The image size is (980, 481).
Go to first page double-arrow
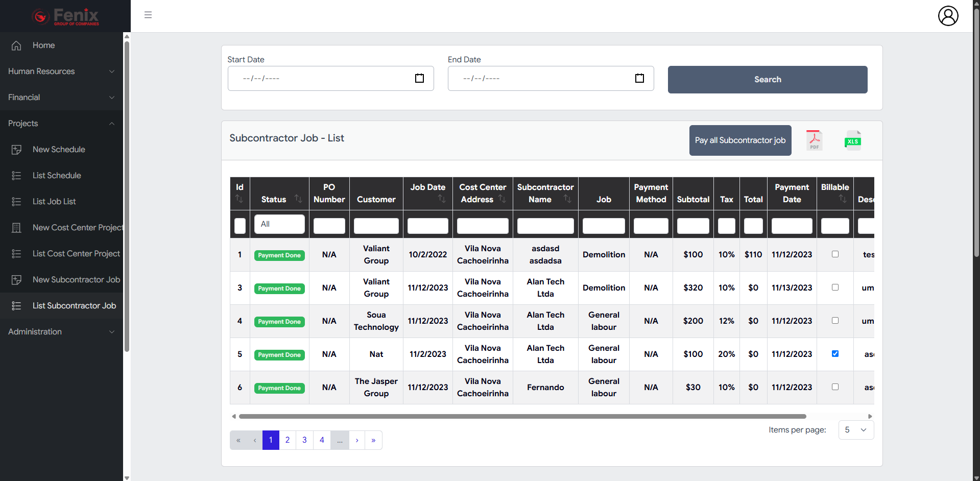(238, 440)
